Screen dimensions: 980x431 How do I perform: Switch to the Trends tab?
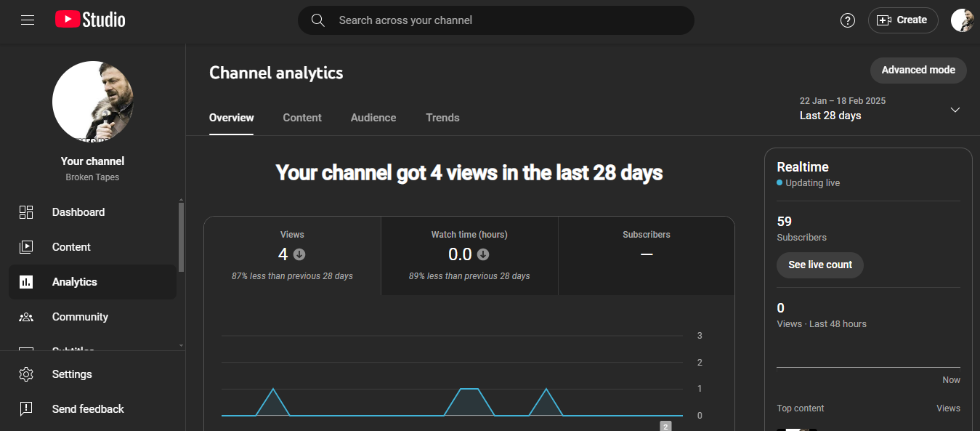[x=442, y=118]
